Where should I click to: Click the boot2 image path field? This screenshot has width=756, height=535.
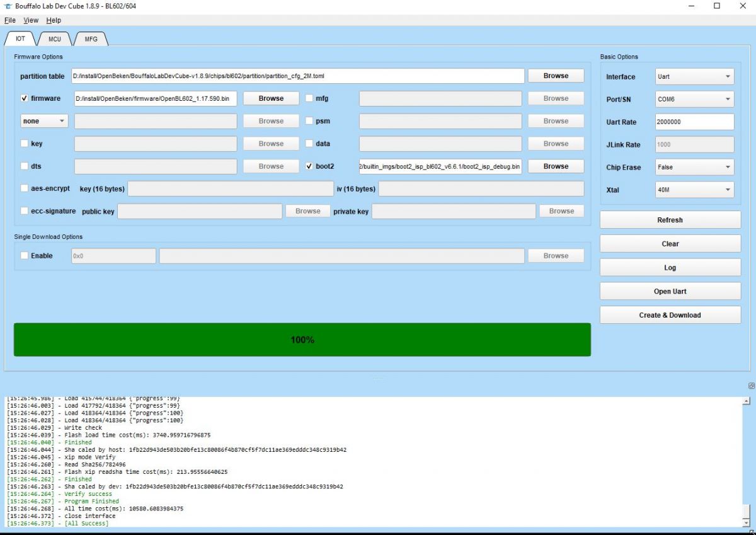click(x=440, y=166)
